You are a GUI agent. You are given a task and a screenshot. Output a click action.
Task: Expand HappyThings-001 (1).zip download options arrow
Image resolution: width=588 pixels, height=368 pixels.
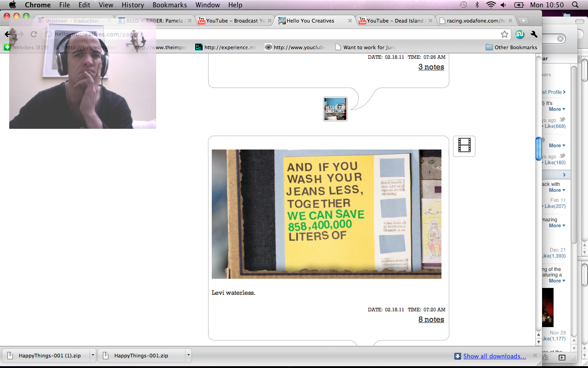click(93, 356)
